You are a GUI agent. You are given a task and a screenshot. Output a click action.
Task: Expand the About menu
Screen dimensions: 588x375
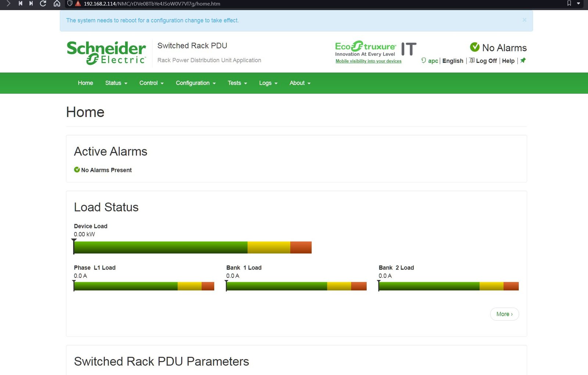[300, 83]
